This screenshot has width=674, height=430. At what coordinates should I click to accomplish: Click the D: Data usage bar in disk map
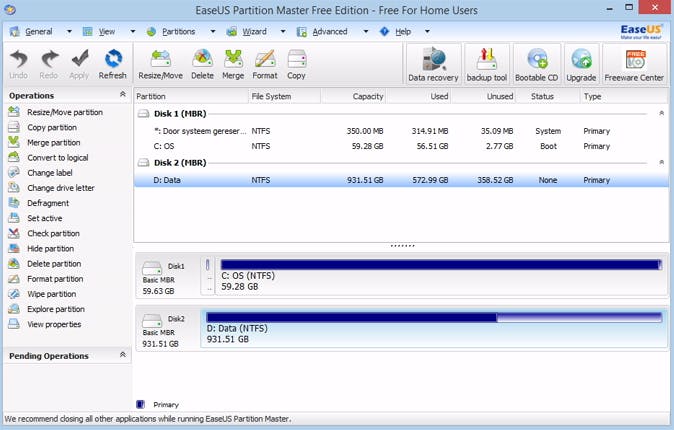(x=434, y=318)
